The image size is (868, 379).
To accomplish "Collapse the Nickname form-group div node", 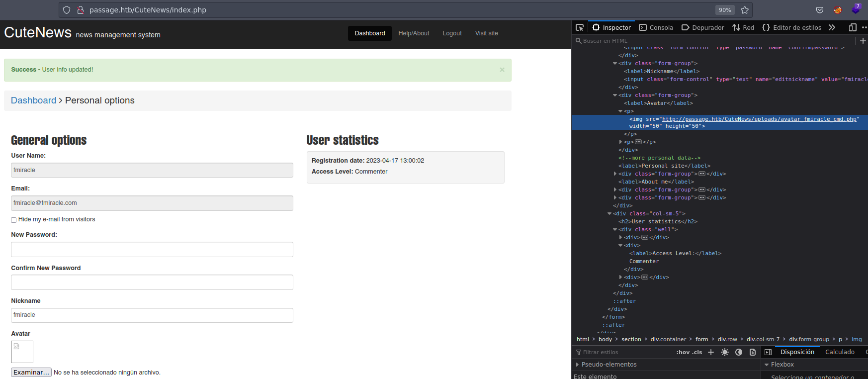I will pyautogui.click(x=615, y=64).
